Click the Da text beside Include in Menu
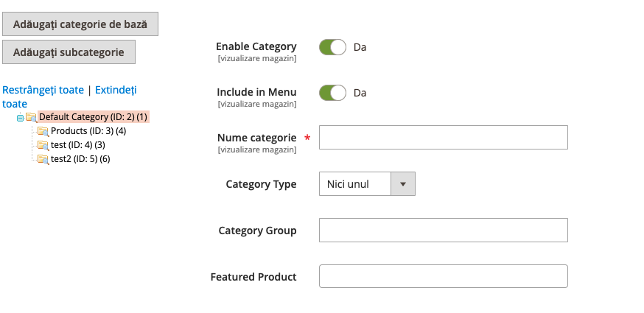The image size is (644, 313). click(360, 93)
